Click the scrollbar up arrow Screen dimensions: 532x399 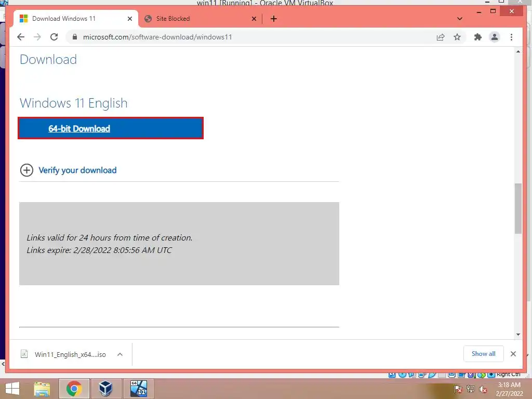(x=518, y=51)
